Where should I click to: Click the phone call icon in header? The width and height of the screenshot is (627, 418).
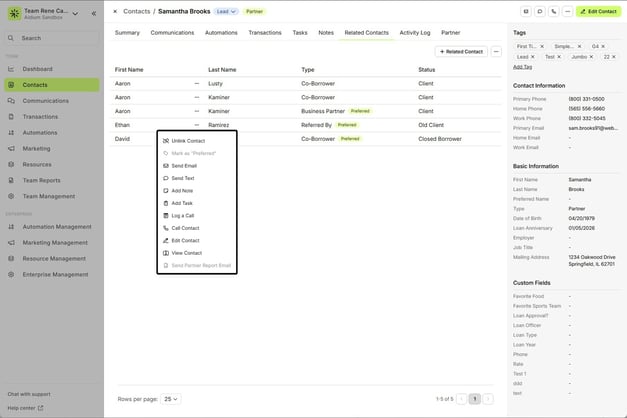(x=554, y=11)
